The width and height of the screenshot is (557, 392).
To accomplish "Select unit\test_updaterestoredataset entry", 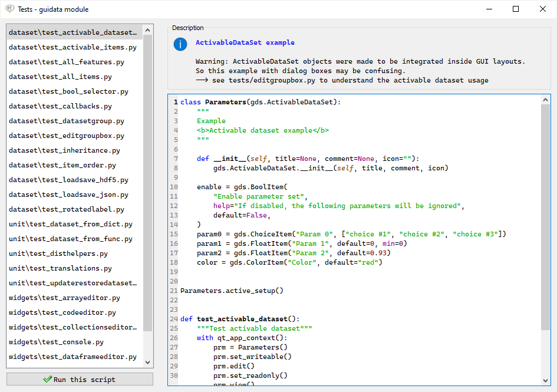I will pyautogui.click(x=75, y=284).
